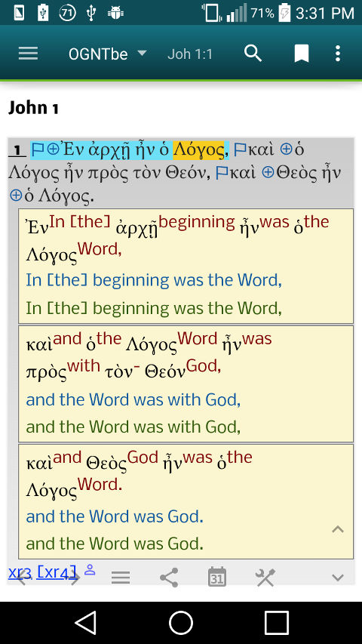
Task: Tap the flag icon before καὶ ὁ Λόγος
Action: click(240, 149)
